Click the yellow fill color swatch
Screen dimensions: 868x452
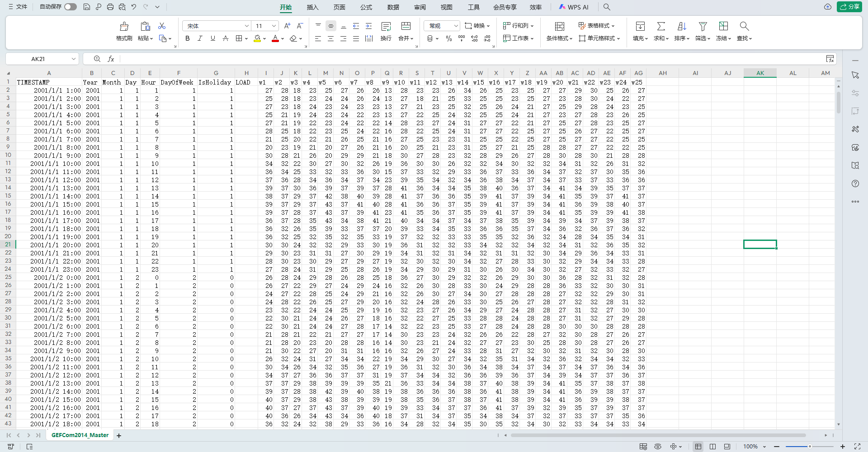[x=257, y=39]
